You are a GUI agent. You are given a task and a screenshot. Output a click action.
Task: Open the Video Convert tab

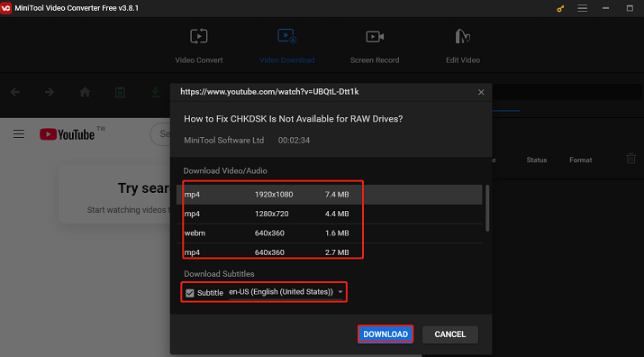point(199,46)
